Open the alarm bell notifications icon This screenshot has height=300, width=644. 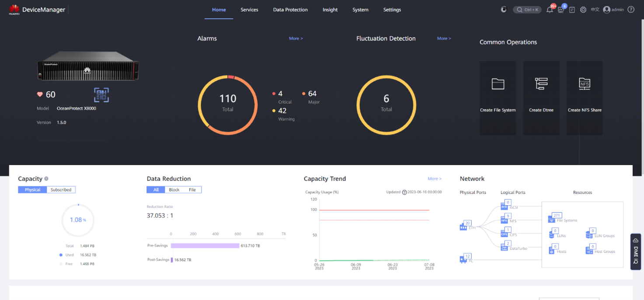pos(550,10)
